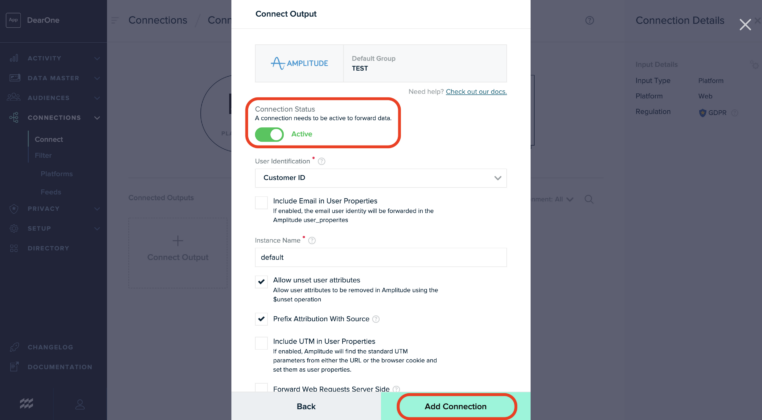Open the Connect item in sidebar

49,139
